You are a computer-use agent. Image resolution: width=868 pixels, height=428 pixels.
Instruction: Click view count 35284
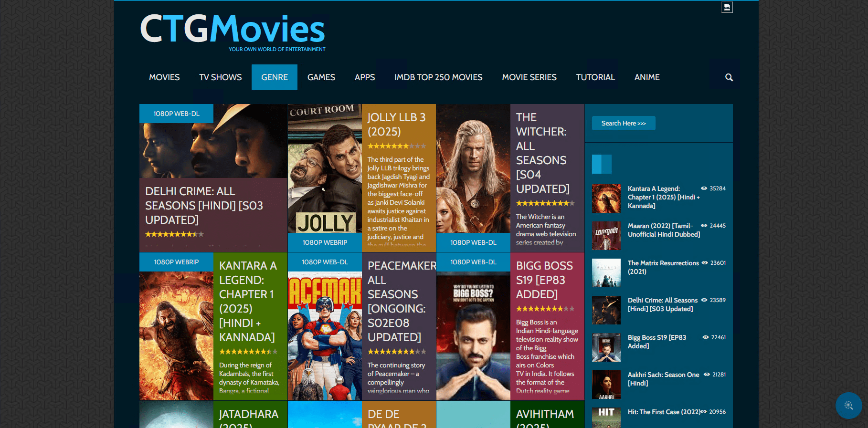coord(718,188)
